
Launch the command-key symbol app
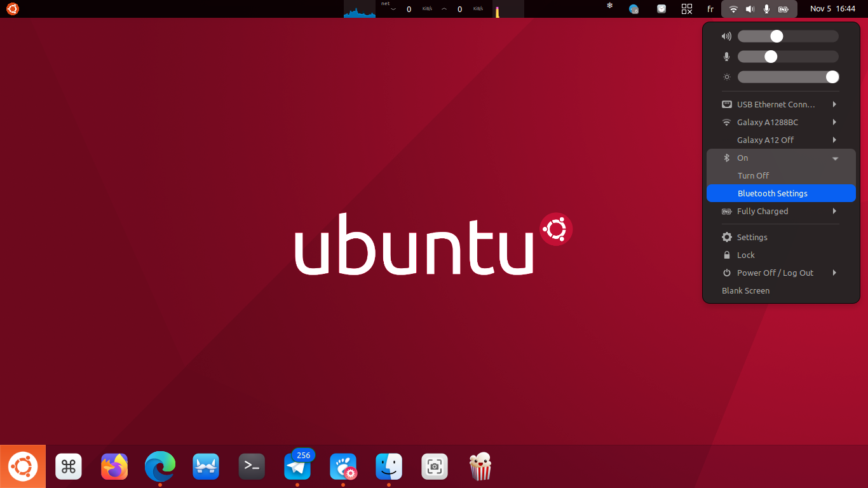[x=69, y=467]
